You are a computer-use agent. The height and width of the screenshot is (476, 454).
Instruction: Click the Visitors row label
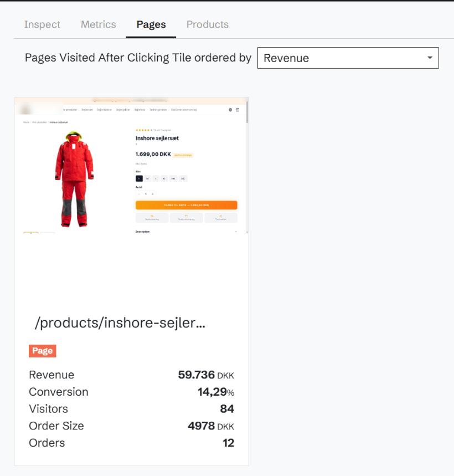tap(49, 408)
